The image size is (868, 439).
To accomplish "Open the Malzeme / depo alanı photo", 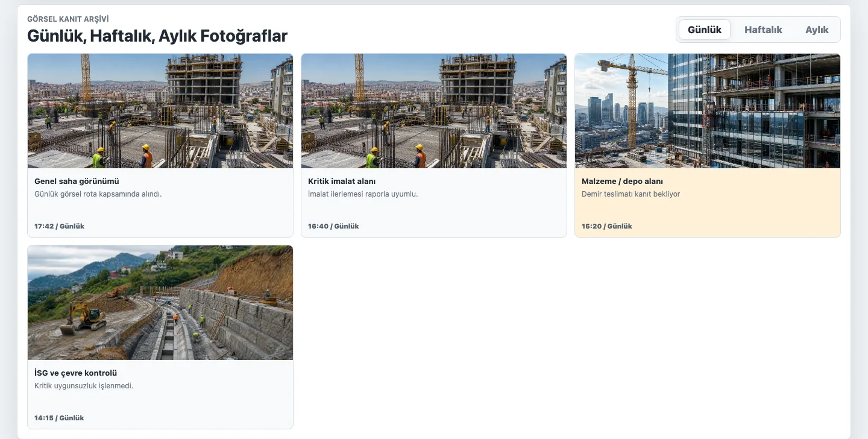I will coord(708,111).
